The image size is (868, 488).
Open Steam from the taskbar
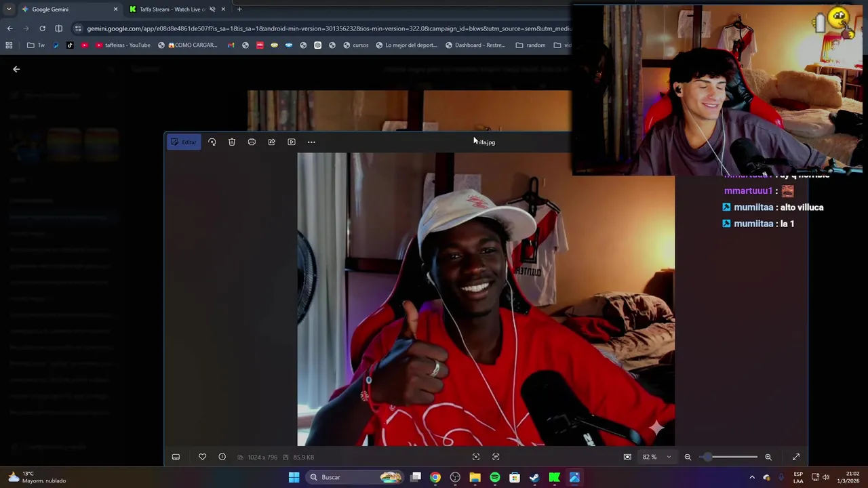point(534,477)
